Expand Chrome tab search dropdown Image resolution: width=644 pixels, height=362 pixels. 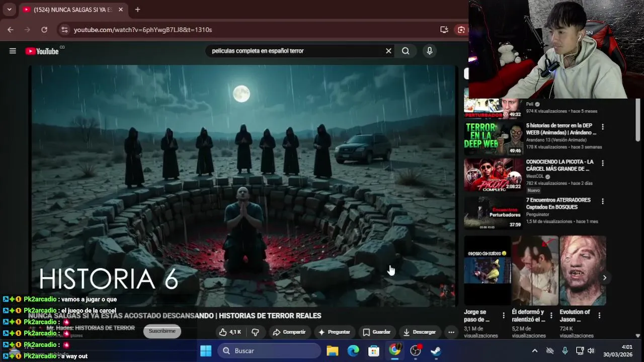[x=9, y=10]
